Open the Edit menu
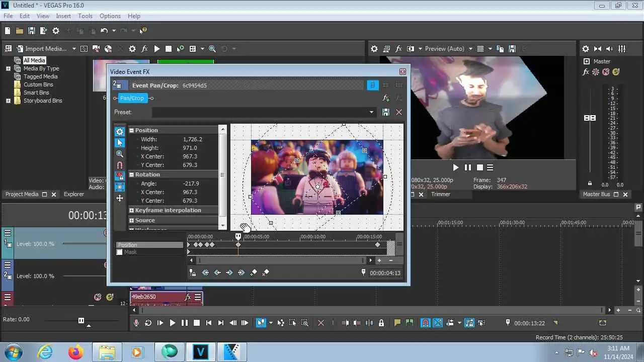This screenshot has height=362, width=644. pos(25,16)
